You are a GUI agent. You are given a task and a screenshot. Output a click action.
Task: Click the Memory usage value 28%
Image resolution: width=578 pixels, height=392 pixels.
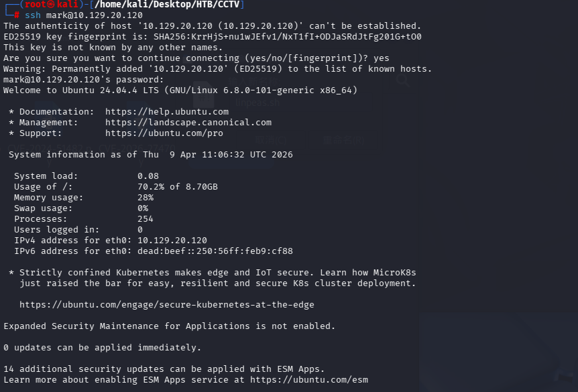click(x=146, y=198)
